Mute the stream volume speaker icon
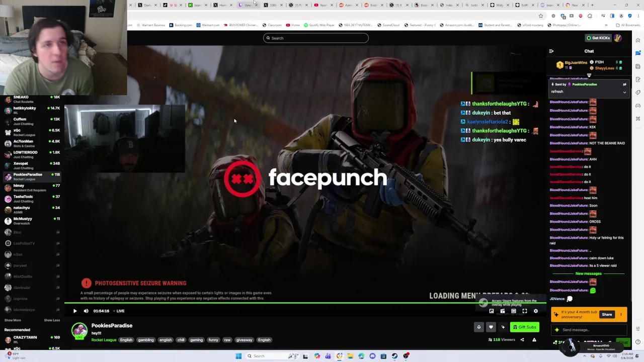Screen dimensions: 644x362 [86, 311]
